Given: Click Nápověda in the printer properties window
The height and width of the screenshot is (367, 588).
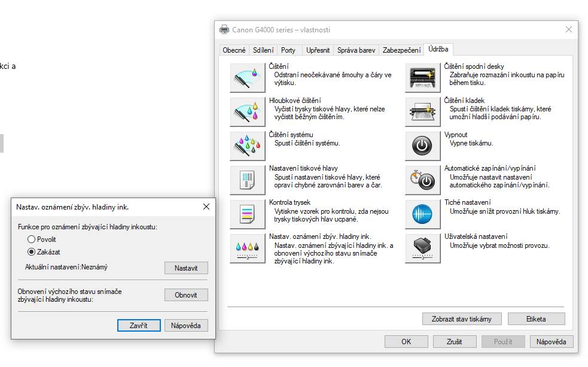Looking at the screenshot, I should tap(552, 341).
